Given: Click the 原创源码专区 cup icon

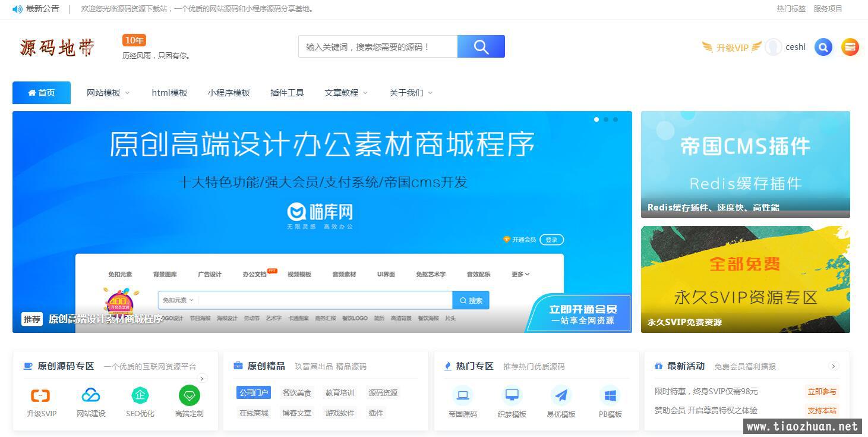Looking at the screenshot, I should click(x=28, y=366).
